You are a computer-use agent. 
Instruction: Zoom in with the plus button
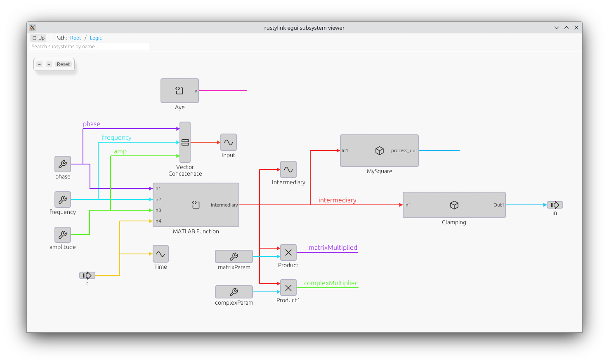point(49,64)
